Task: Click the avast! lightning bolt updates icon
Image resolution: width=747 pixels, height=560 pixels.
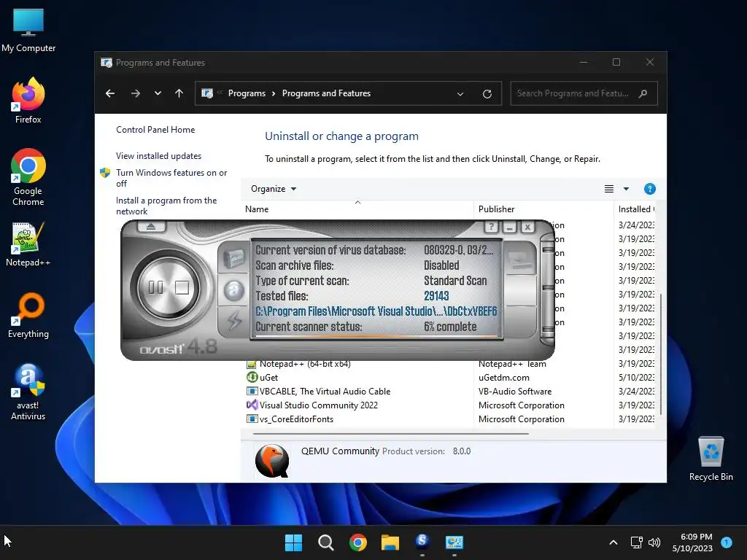Action: click(x=234, y=321)
